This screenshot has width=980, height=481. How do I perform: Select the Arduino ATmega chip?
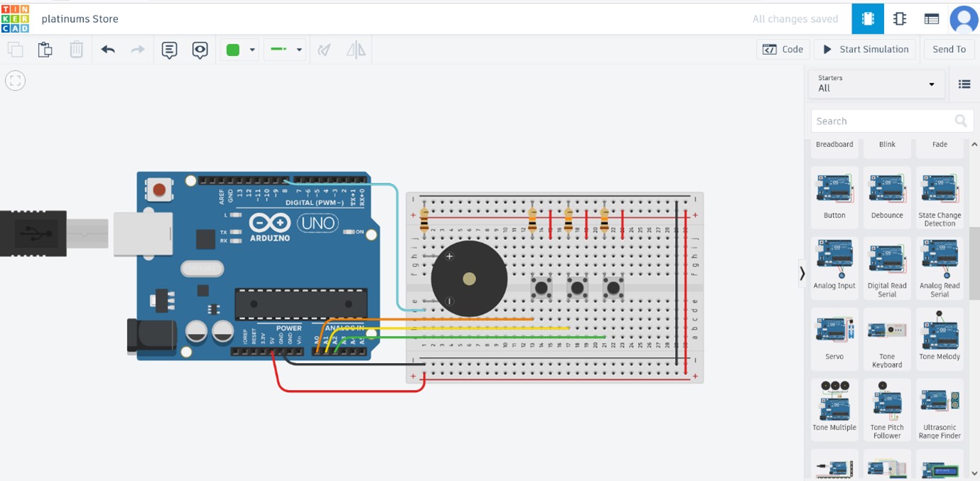pyautogui.click(x=301, y=304)
